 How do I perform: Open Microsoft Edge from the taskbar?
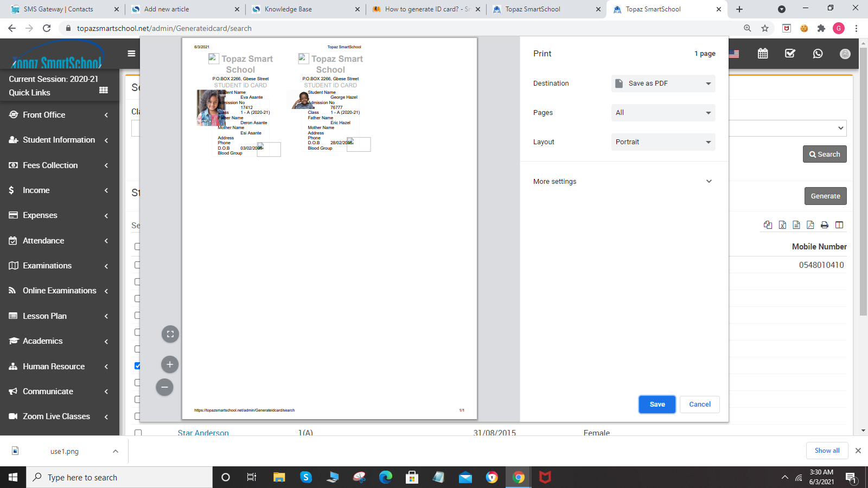386,477
